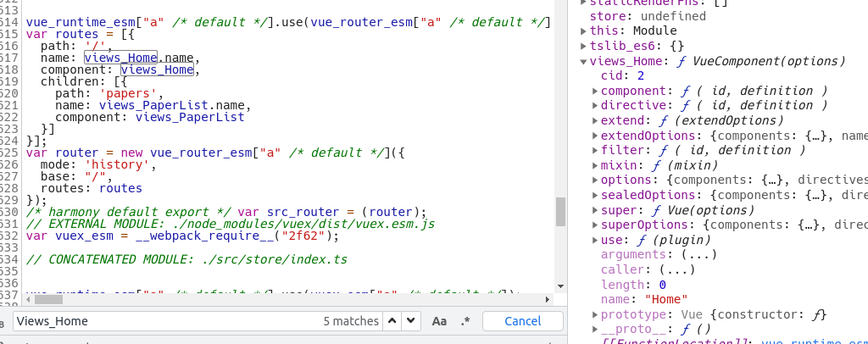This screenshot has width=868, height=344.
Task: Expand the superOptions property
Action: click(x=595, y=225)
